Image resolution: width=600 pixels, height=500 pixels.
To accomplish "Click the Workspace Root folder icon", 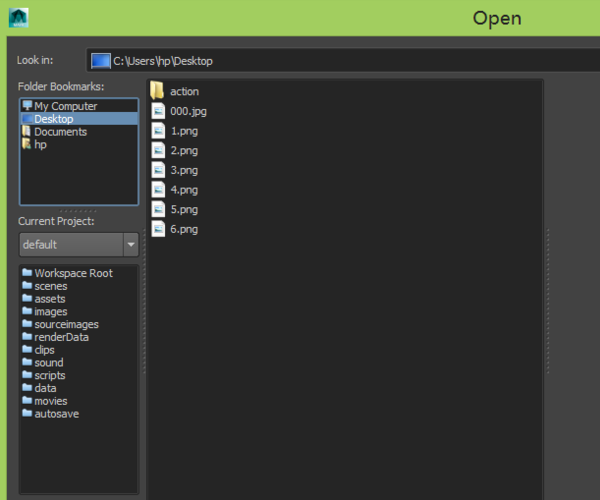I will click(27, 273).
